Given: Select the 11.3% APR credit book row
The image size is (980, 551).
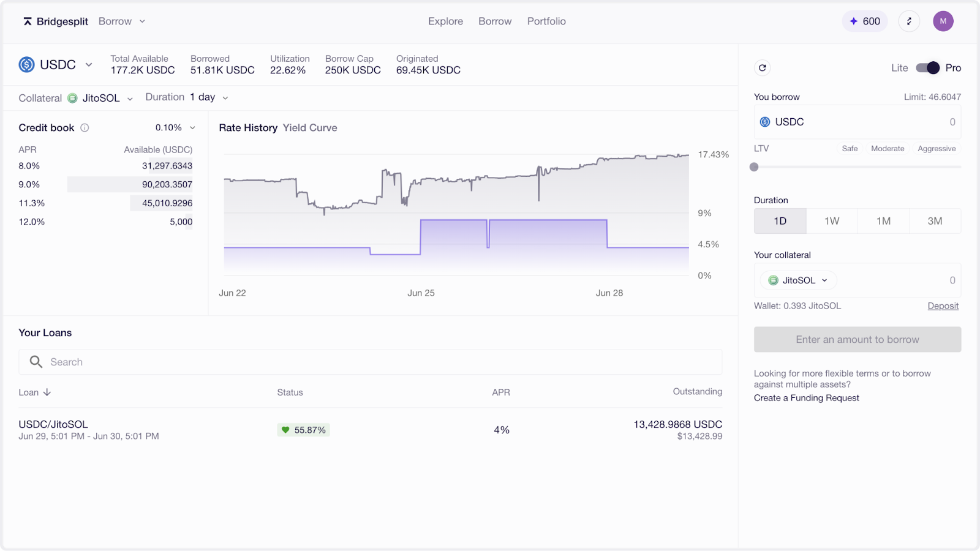Looking at the screenshot, I should click(x=105, y=203).
